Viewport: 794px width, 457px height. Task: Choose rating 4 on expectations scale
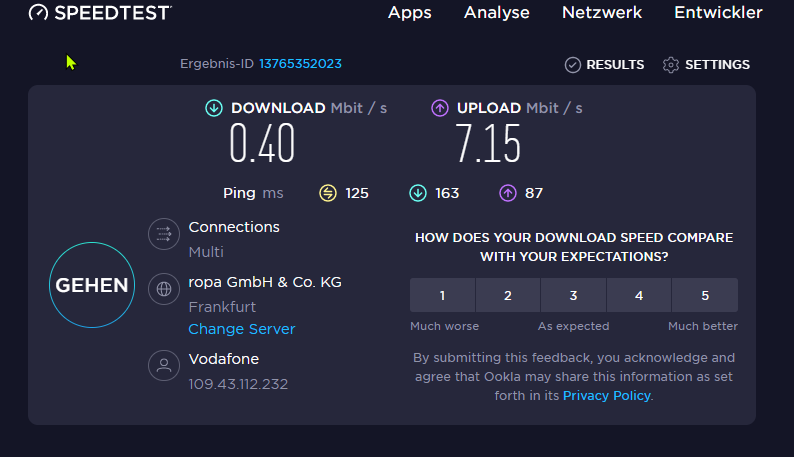(639, 295)
